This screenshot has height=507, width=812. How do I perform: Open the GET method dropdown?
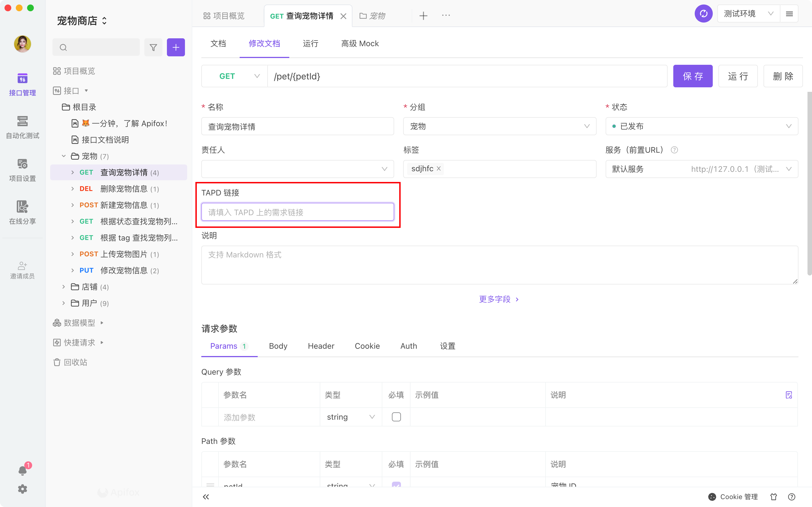234,76
